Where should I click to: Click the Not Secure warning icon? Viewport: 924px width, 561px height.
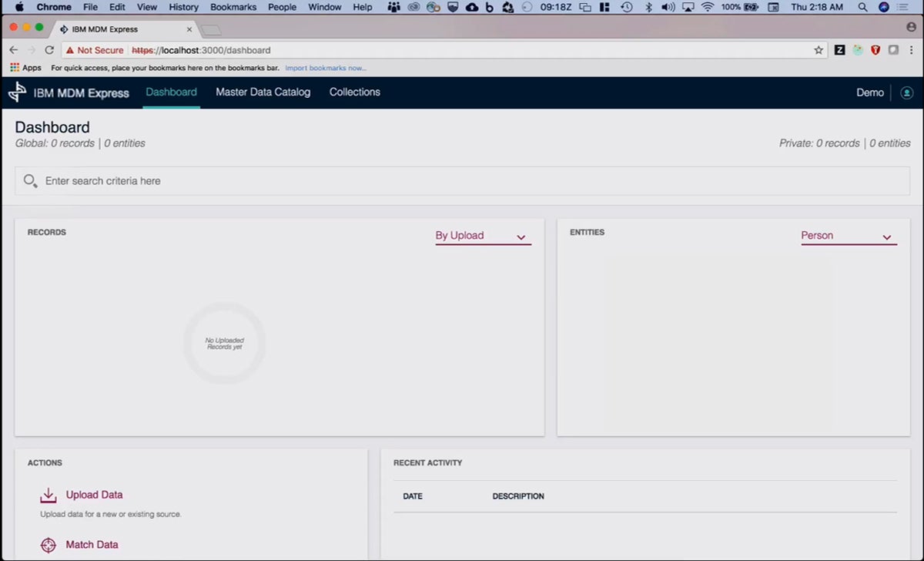[x=69, y=50]
